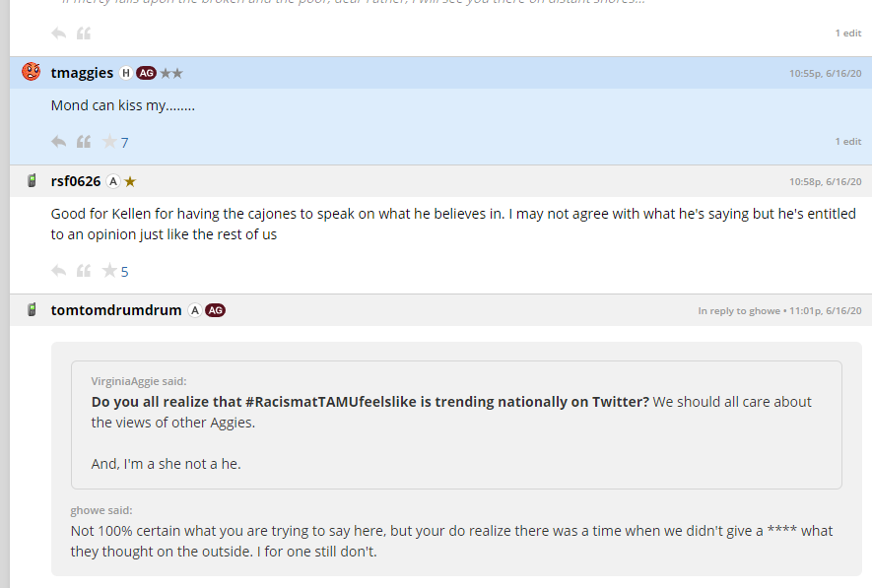Click the '1 edit' link on topmost post
The image size is (872, 588).
tap(847, 33)
